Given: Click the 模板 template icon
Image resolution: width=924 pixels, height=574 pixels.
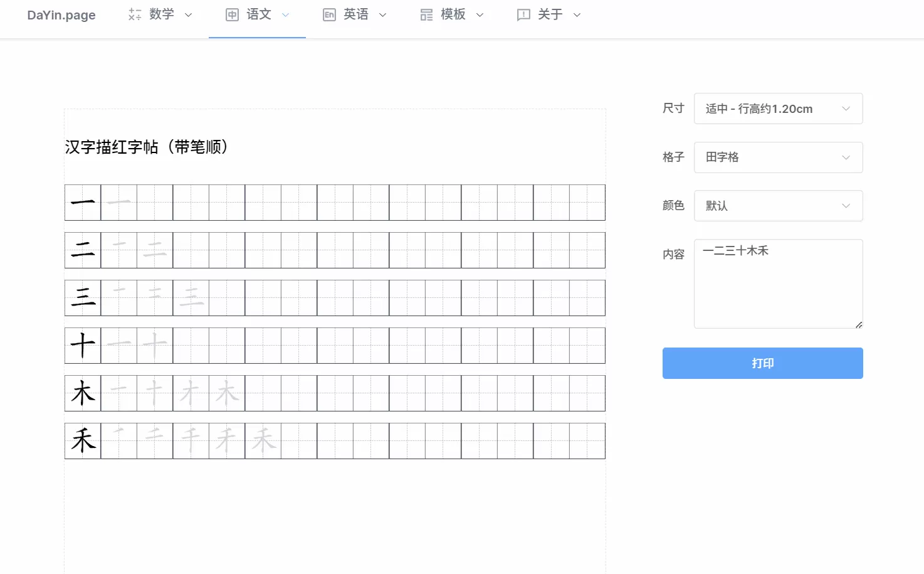Looking at the screenshot, I should pyautogui.click(x=427, y=14).
